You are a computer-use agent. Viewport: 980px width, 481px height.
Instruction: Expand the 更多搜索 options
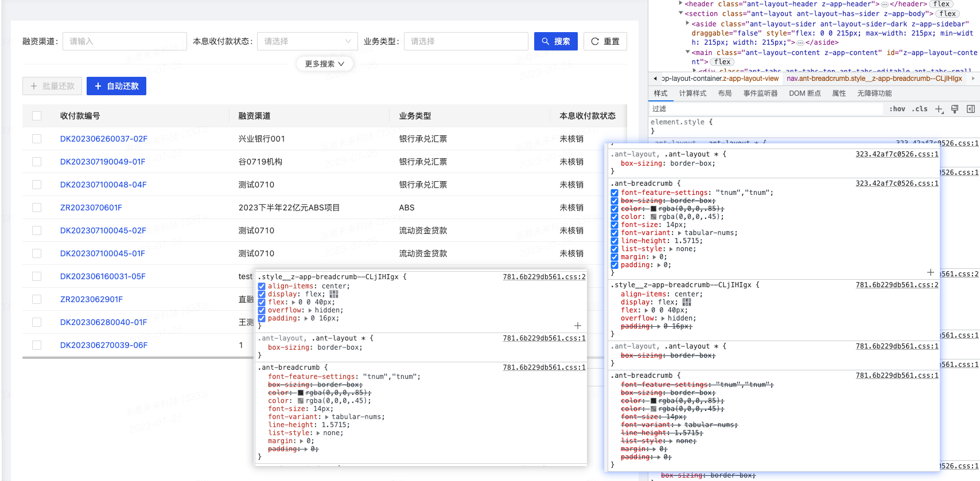324,64
